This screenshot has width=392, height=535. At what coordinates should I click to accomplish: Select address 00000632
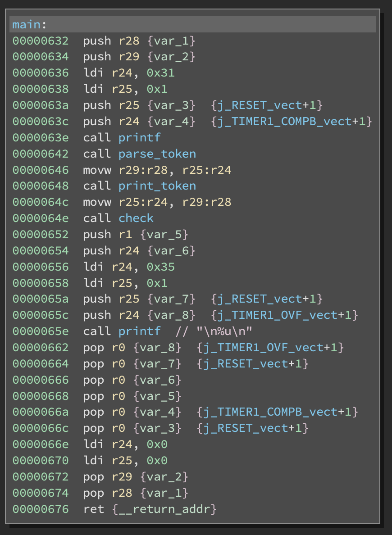coord(41,41)
